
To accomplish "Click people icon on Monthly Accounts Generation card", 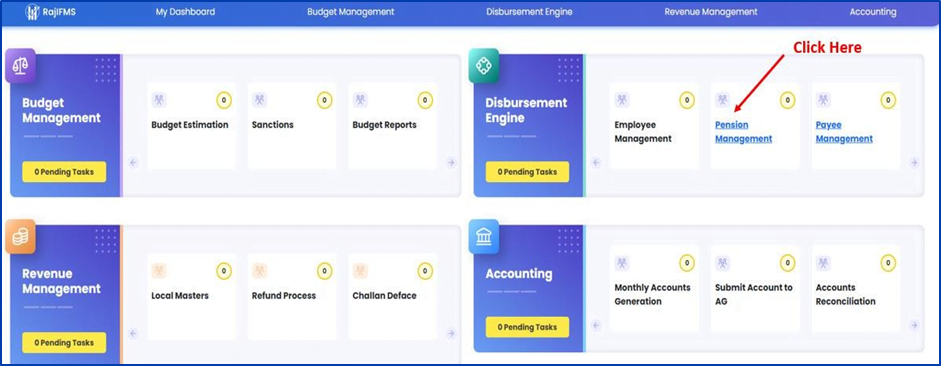I will (x=622, y=262).
